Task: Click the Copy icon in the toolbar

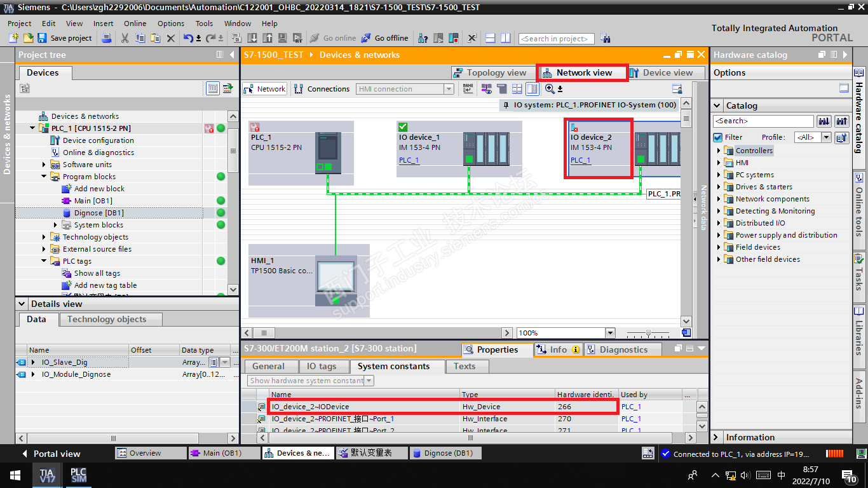Action: 140,38
